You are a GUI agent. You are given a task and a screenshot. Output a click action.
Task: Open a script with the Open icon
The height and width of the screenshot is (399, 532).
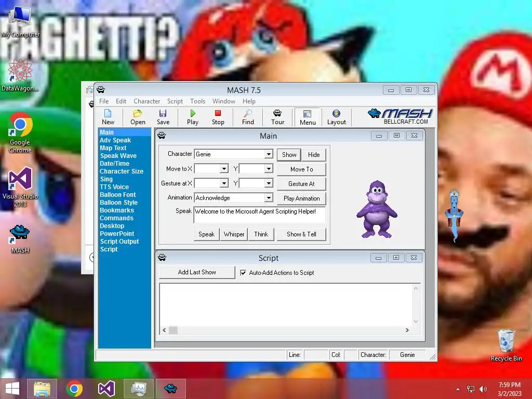138,117
